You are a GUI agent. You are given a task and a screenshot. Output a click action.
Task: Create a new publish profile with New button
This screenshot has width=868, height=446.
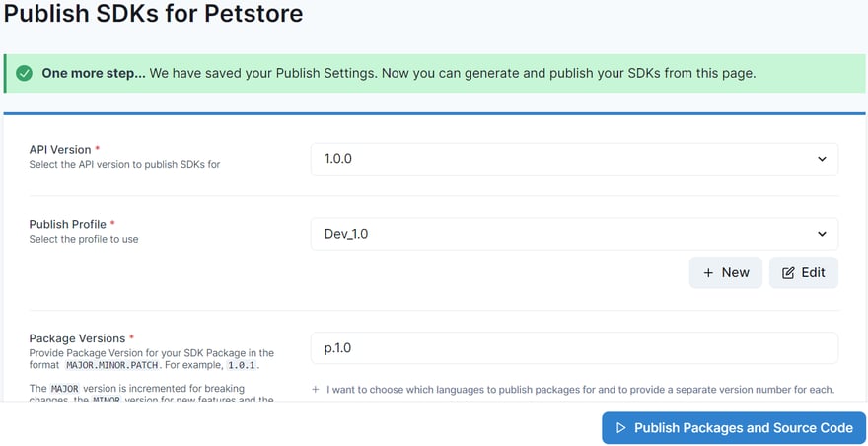pyautogui.click(x=726, y=272)
